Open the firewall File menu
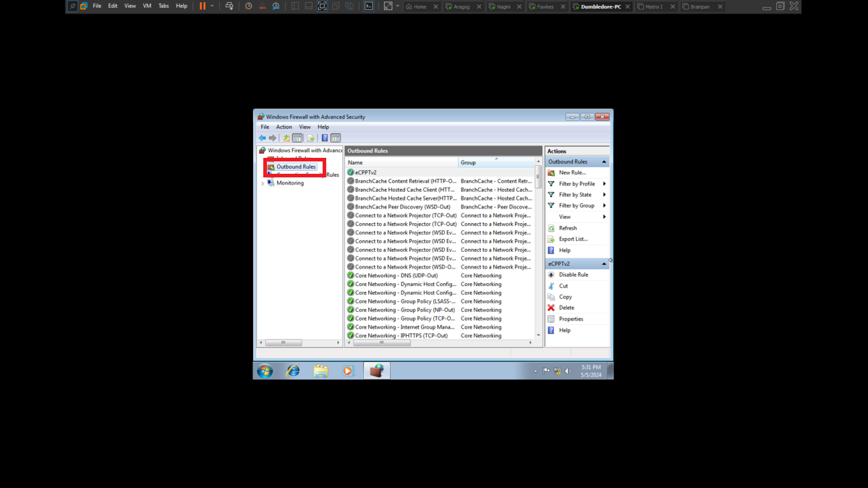This screenshot has height=488, width=868. point(265,127)
